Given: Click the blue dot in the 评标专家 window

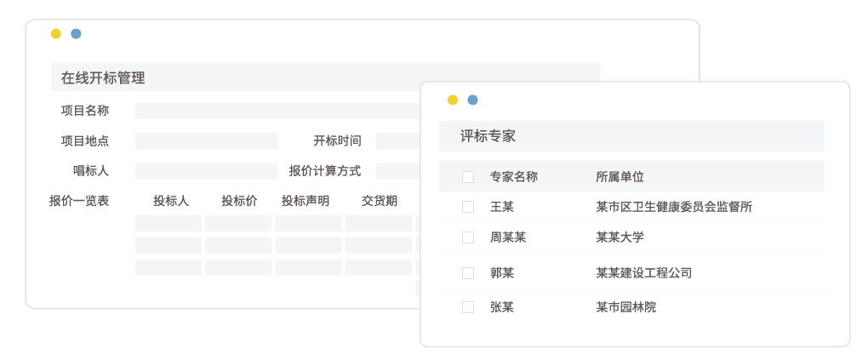Looking at the screenshot, I should click(x=472, y=100).
